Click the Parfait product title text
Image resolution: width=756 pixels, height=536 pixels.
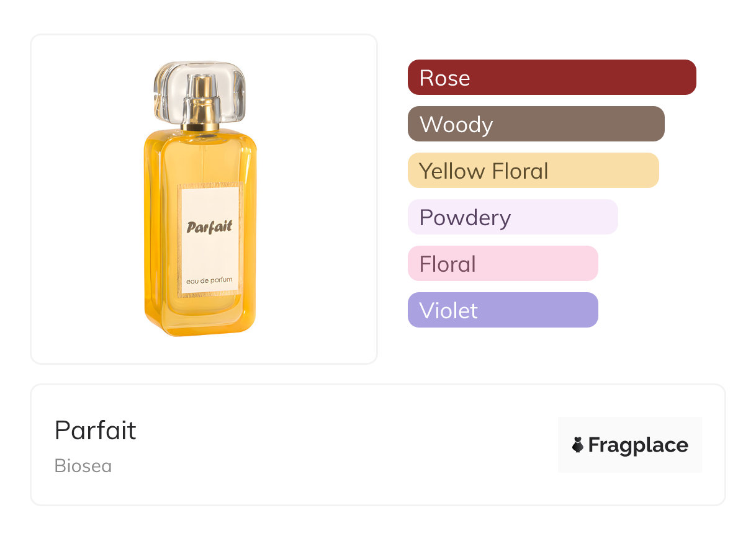pyautogui.click(x=95, y=430)
